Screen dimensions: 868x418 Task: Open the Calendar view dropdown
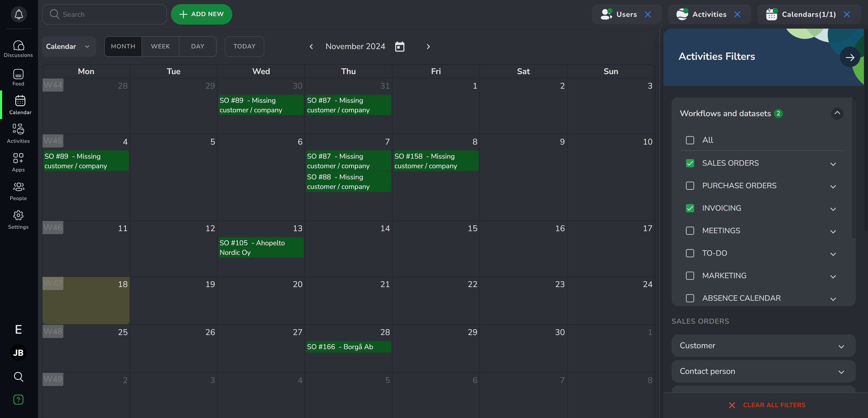(68, 47)
